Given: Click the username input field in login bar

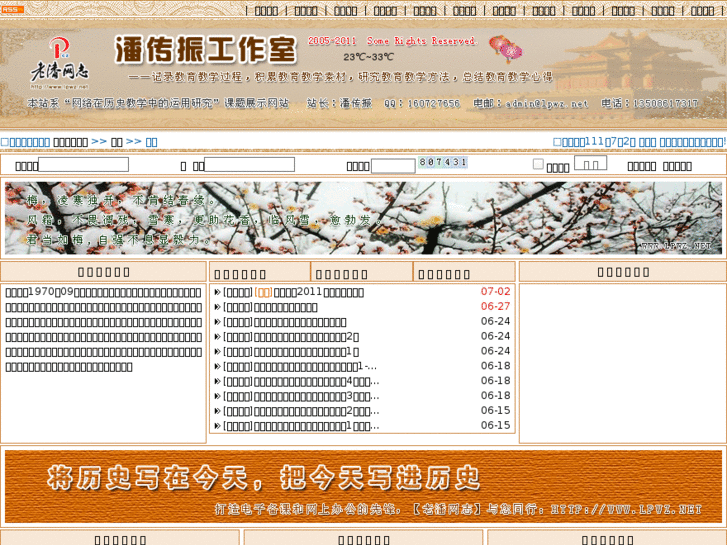Looking at the screenshot, I should [83, 165].
